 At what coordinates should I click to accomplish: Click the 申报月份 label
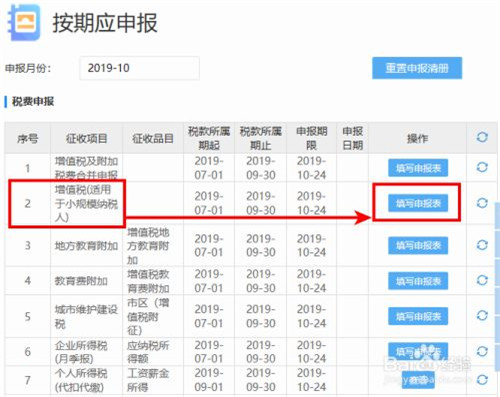(x=28, y=68)
